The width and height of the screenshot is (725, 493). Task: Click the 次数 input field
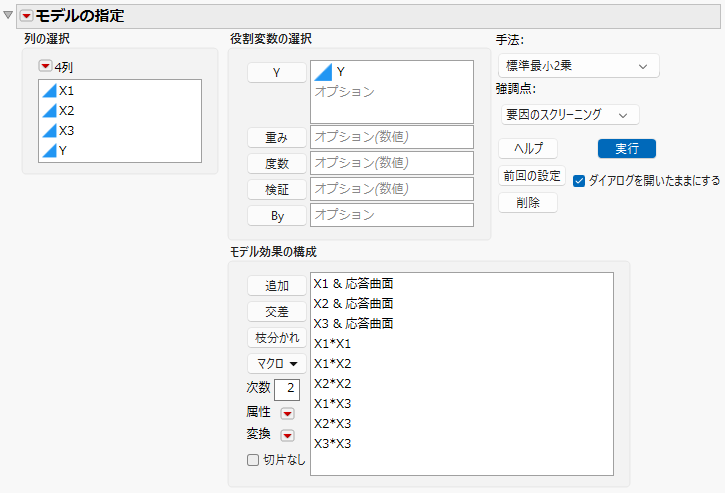(x=287, y=389)
